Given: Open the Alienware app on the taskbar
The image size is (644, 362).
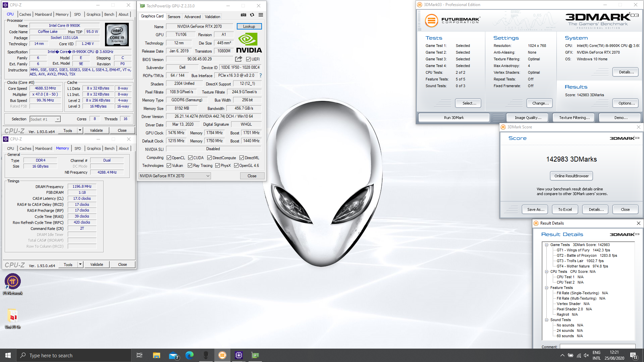Looking at the screenshot, I should pyautogui.click(x=206, y=355).
